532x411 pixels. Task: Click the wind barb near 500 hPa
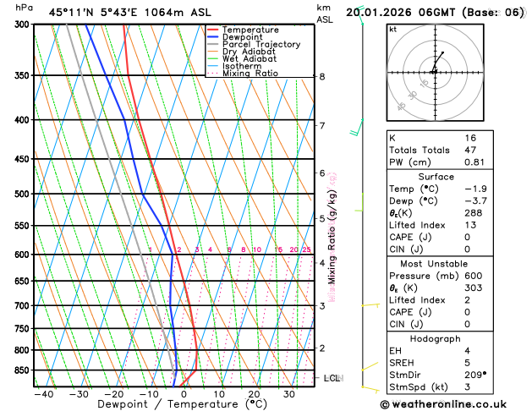[x=359, y=202]
